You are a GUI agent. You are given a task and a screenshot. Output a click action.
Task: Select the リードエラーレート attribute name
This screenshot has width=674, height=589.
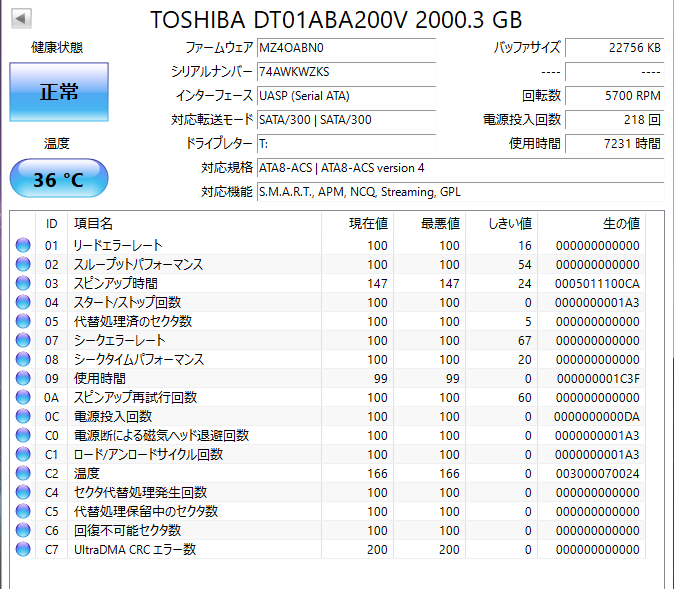[118, 245]
